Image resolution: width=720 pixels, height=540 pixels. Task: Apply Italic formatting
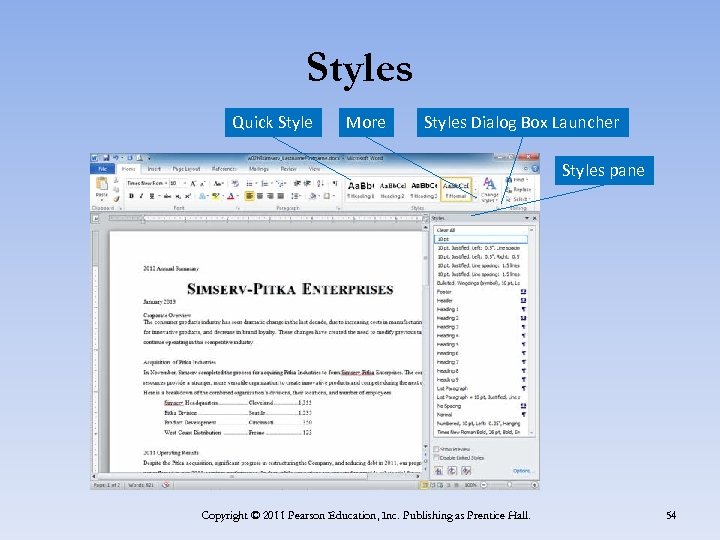pyautogui.click(x=141, y=196)
